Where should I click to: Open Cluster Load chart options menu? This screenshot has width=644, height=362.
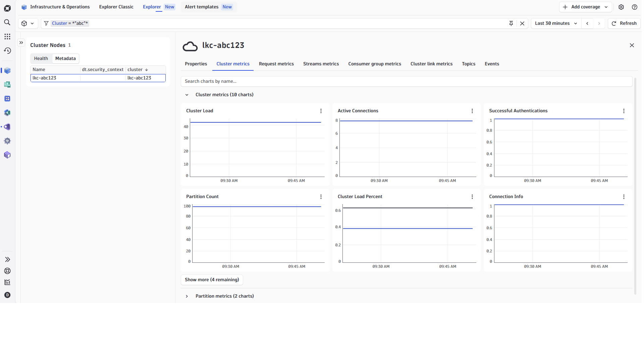[x=321, y=111]
